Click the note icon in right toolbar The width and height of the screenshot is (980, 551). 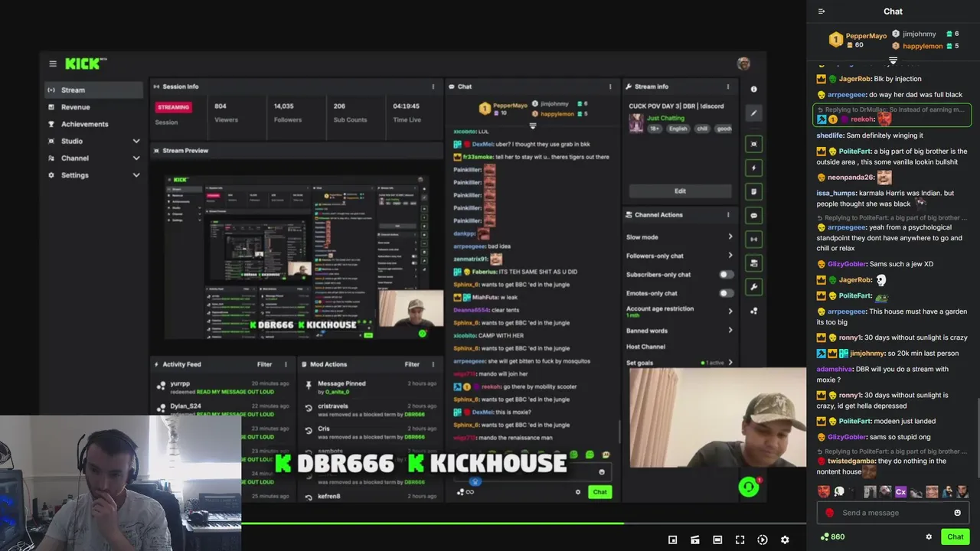click(753, 191)
